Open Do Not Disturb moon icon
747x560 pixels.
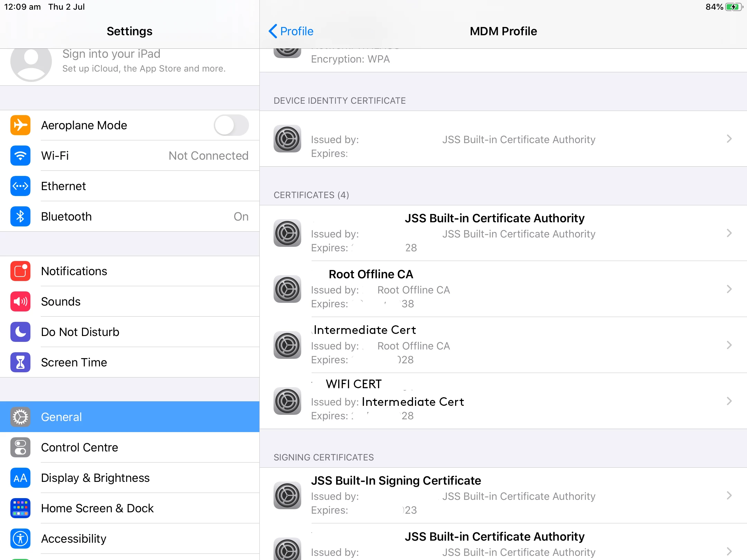point(20,332)
